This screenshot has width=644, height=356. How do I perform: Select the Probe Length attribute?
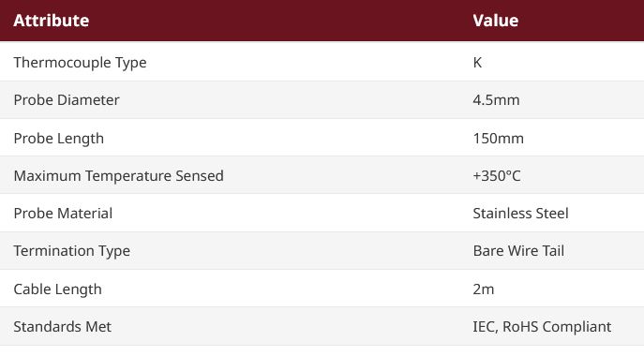pyautogui.click(x=59, y=139)
